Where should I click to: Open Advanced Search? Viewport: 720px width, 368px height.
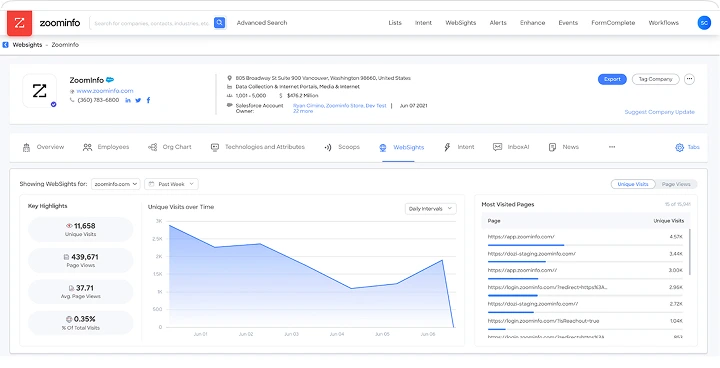tap(262, 23)
